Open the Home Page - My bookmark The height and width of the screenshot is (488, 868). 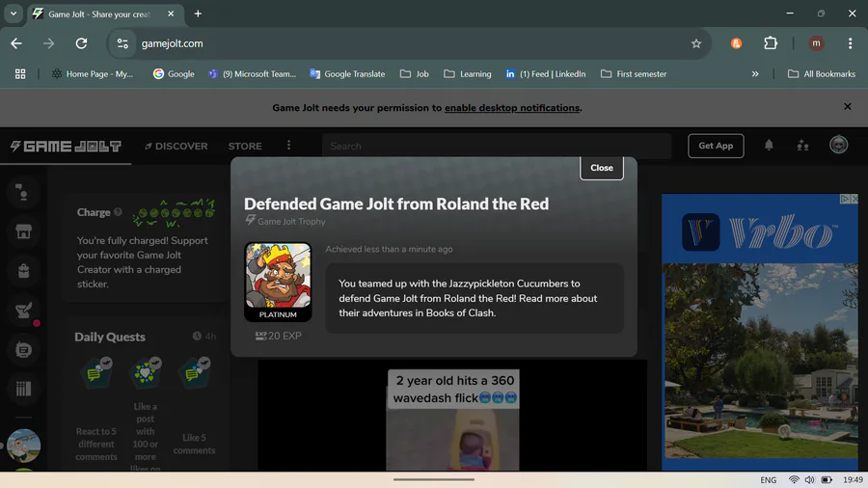tap(92, 73)
